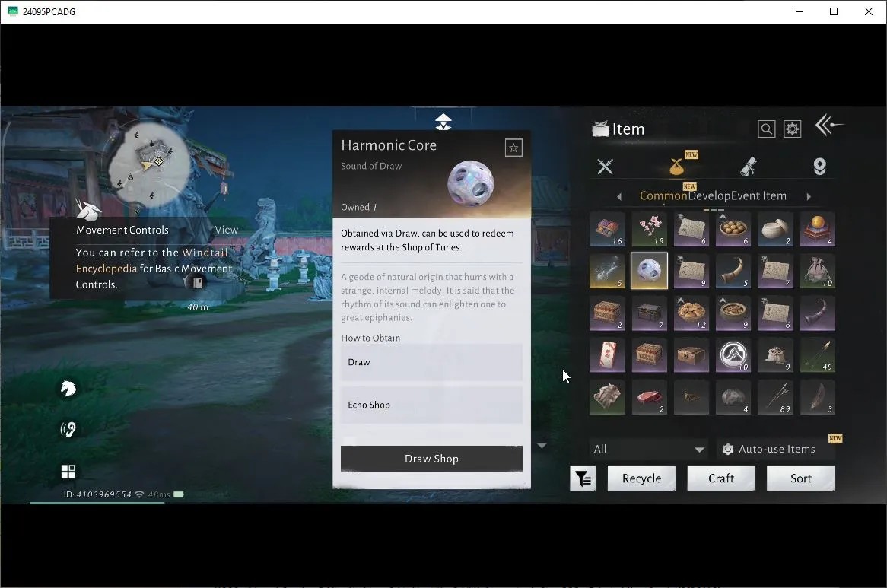Select the golden orb on pedestal item
887x588 pixels.
818,229
